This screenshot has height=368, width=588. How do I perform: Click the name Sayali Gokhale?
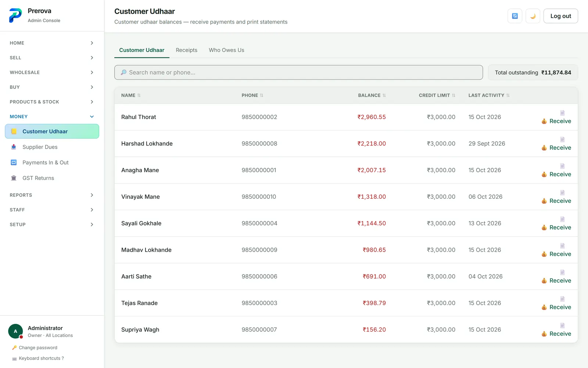(141, 223)
